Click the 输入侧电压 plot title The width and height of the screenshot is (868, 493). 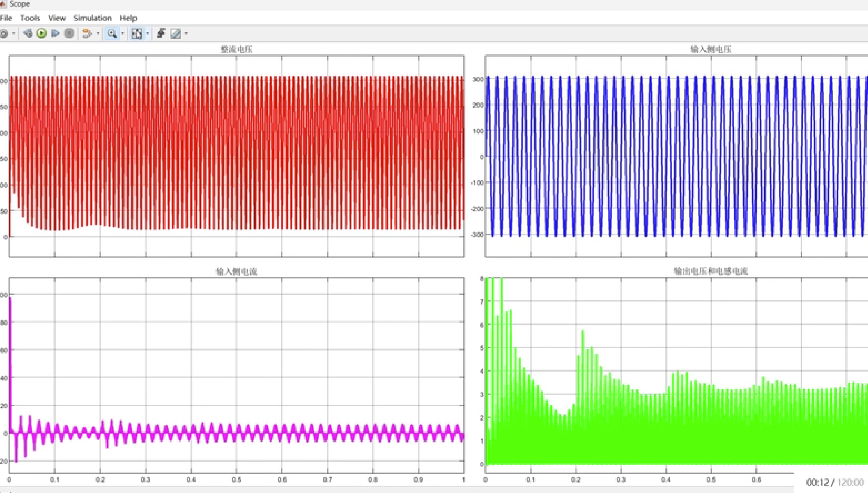point(711,49)
